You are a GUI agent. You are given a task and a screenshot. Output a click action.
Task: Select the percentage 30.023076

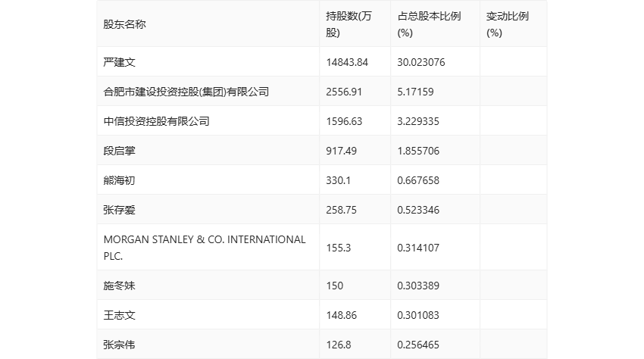(421, 62)
